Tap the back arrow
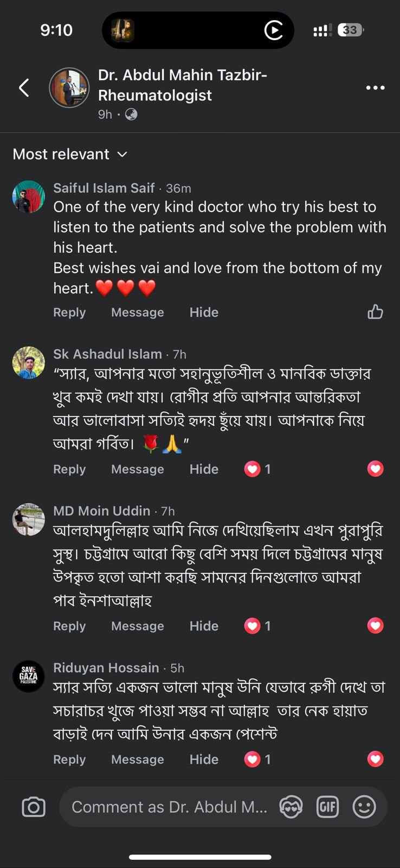 pos(24,87)
